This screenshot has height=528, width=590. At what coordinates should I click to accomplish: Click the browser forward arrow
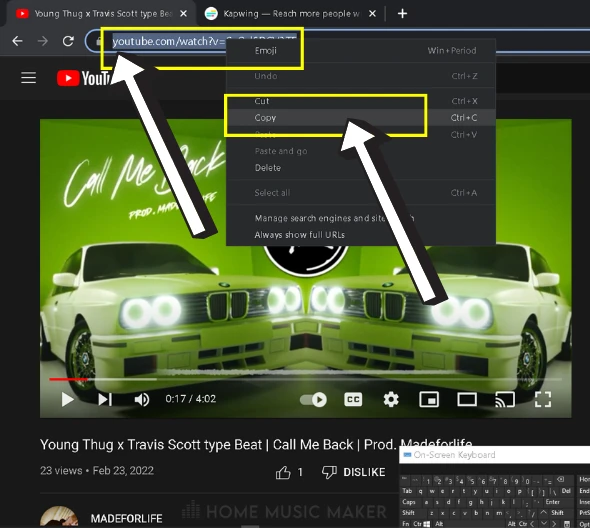point(43,41)
